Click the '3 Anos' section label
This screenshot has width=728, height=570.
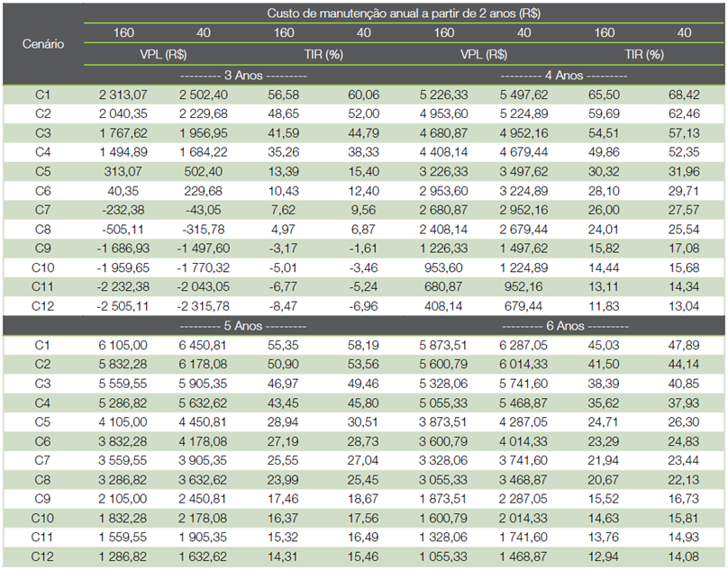243,76
